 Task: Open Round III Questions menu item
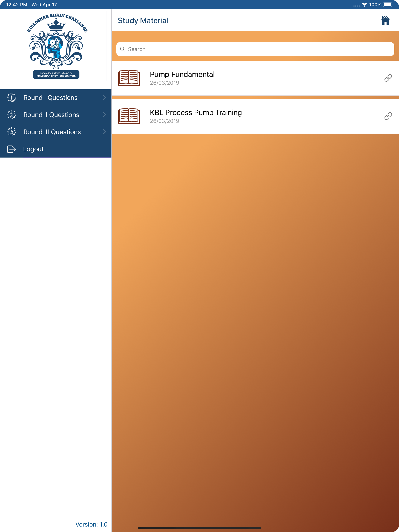click(x=56, y=132)
